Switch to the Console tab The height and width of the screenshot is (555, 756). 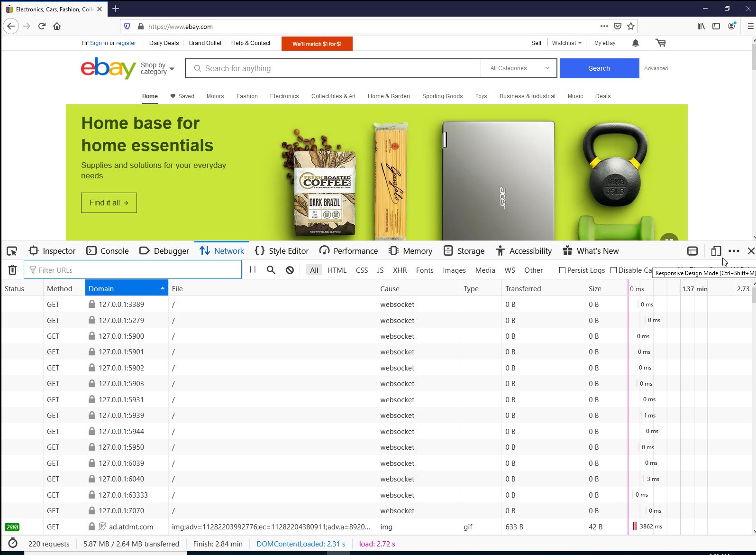click(x=108, y=251)
